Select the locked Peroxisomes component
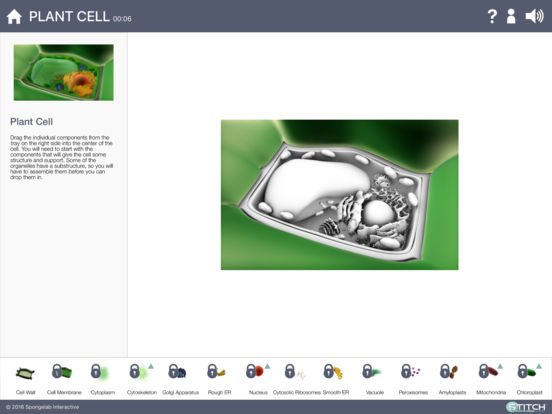This screenshot has height=414, width=552. tap(410, 371)
